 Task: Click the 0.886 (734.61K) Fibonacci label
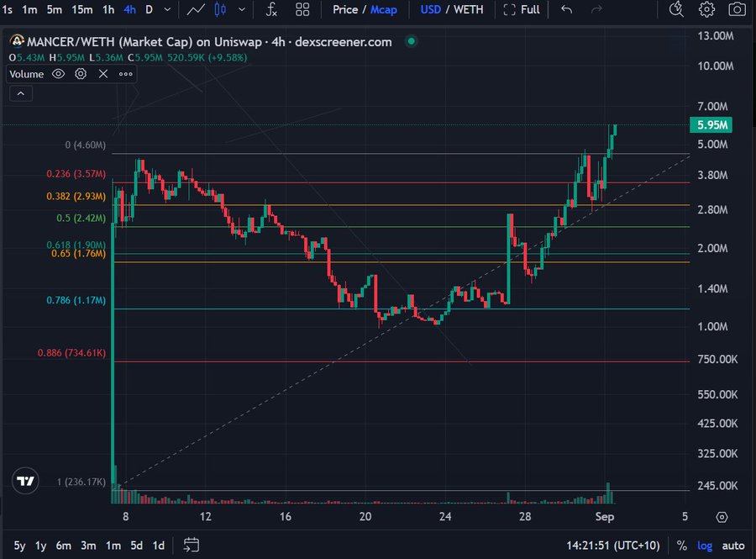[x=71, y=352]
